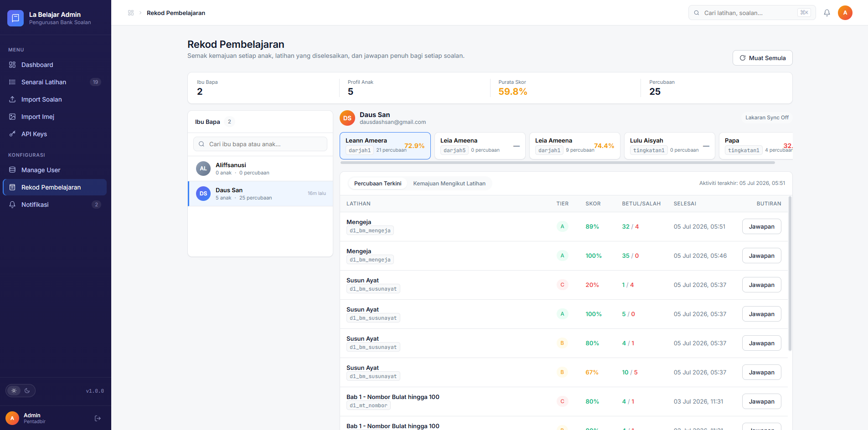Select parent Daus San in list
Screen dimensions: 868x430
pos(260,194)
